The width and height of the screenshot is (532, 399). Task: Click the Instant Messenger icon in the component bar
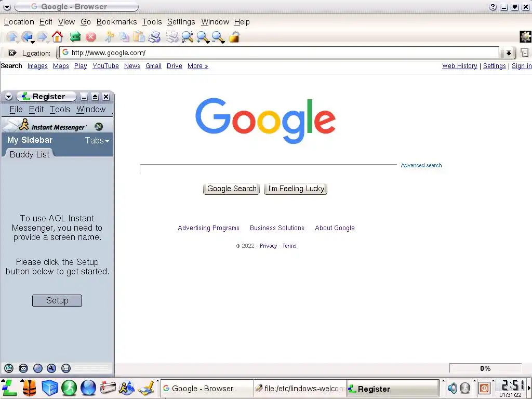(x=37, y=368)
